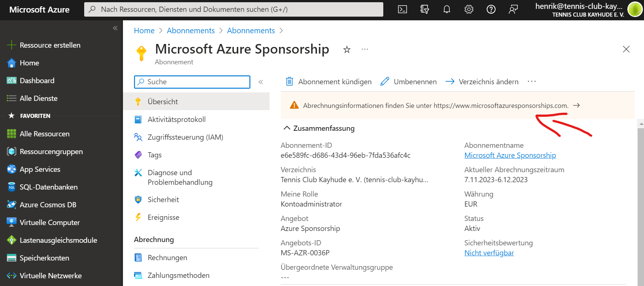
Task: Show notifications bell
Action: [x=447, y=10]
